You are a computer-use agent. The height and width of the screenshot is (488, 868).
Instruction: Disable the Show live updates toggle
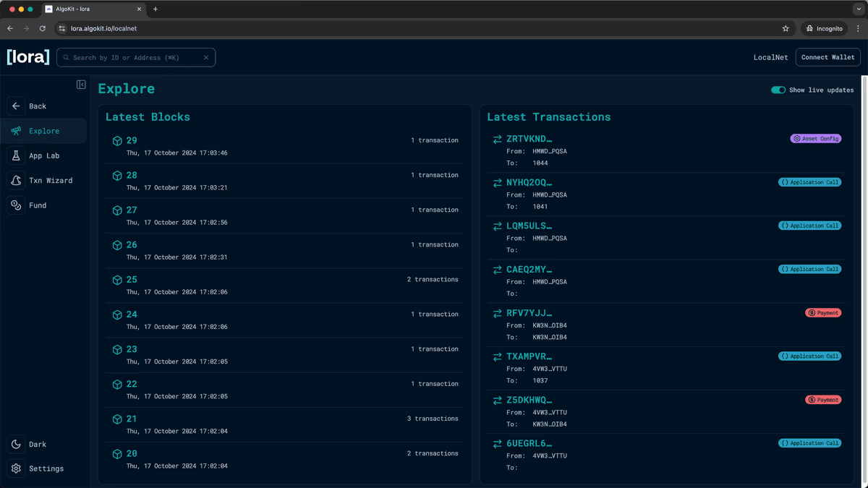click(778, 90)
